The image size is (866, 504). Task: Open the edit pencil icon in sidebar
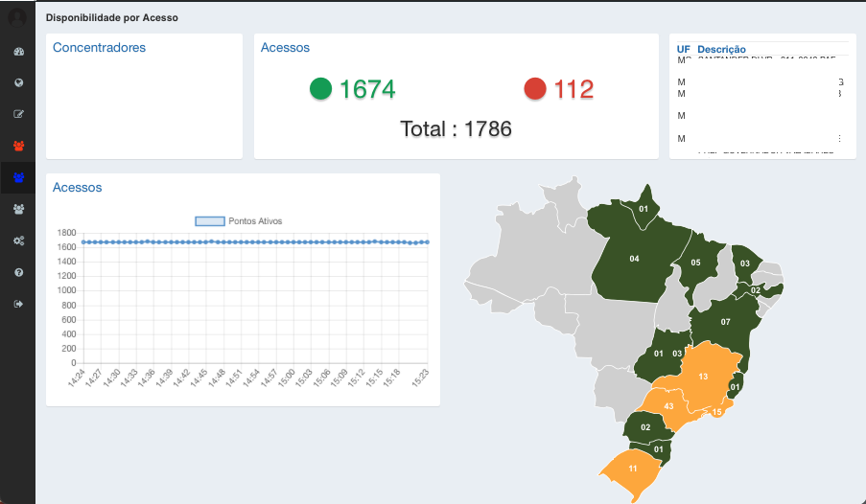pyautogui.click(x=18, y=114)
